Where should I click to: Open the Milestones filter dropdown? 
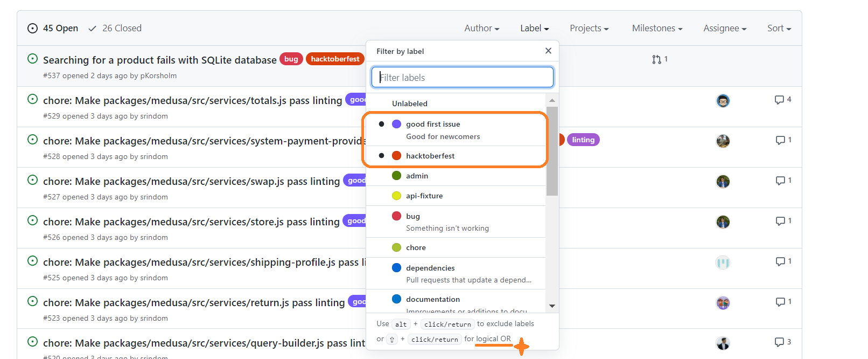657,28
